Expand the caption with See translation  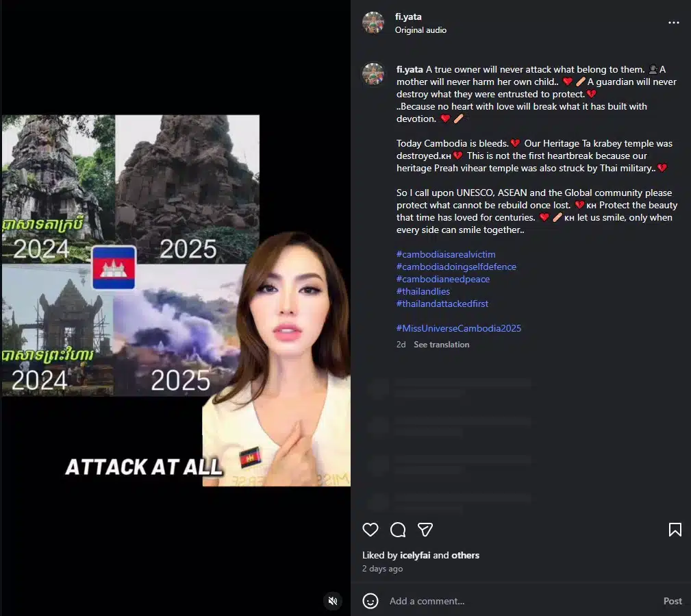pos(441,344)
